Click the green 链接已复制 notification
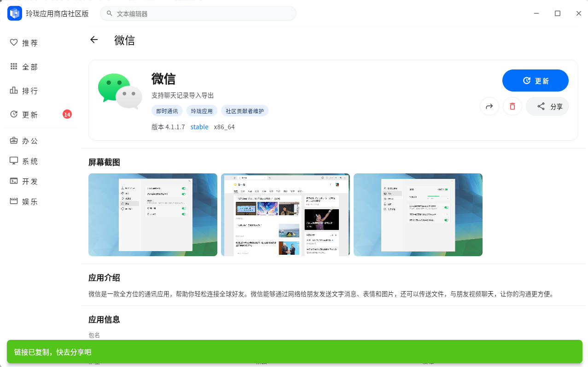Viewport: 588px width, 367px height. click(295, 352)
